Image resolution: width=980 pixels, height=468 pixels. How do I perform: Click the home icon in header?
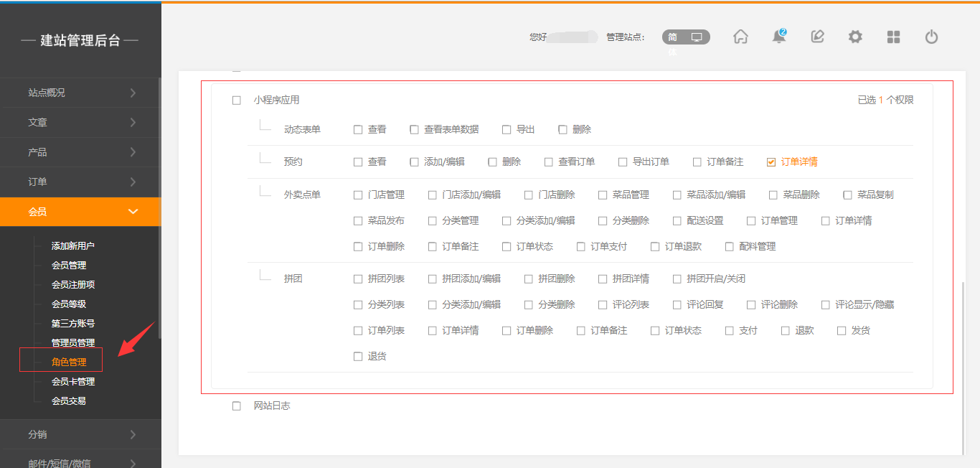point(740,37)
